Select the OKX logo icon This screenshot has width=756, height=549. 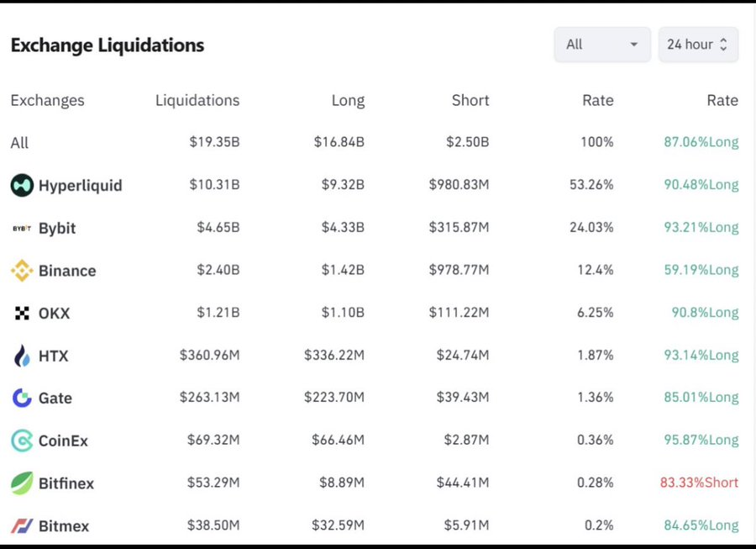tap(21, 313)
